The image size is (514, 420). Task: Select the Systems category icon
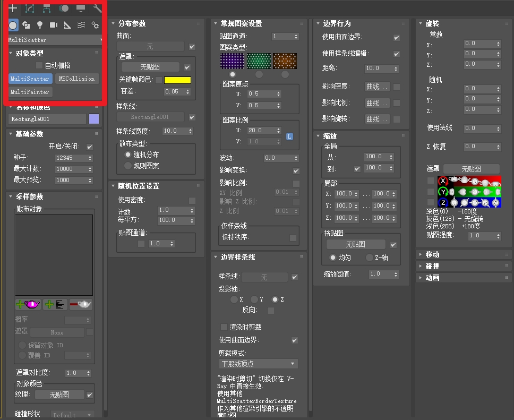point(95,25)
